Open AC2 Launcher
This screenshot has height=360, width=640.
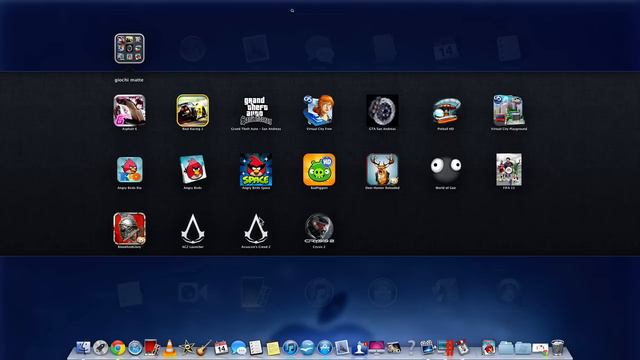(x=193, y=229)
